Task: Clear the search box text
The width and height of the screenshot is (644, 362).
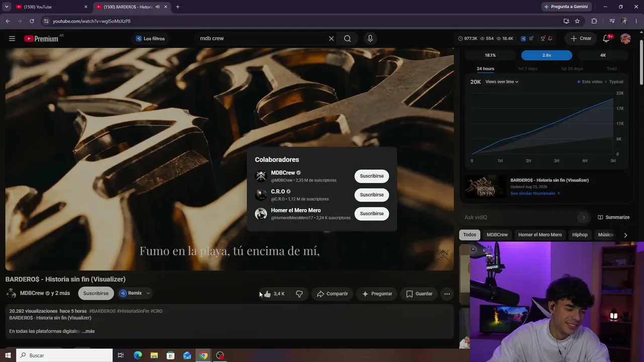Action: 331,39
